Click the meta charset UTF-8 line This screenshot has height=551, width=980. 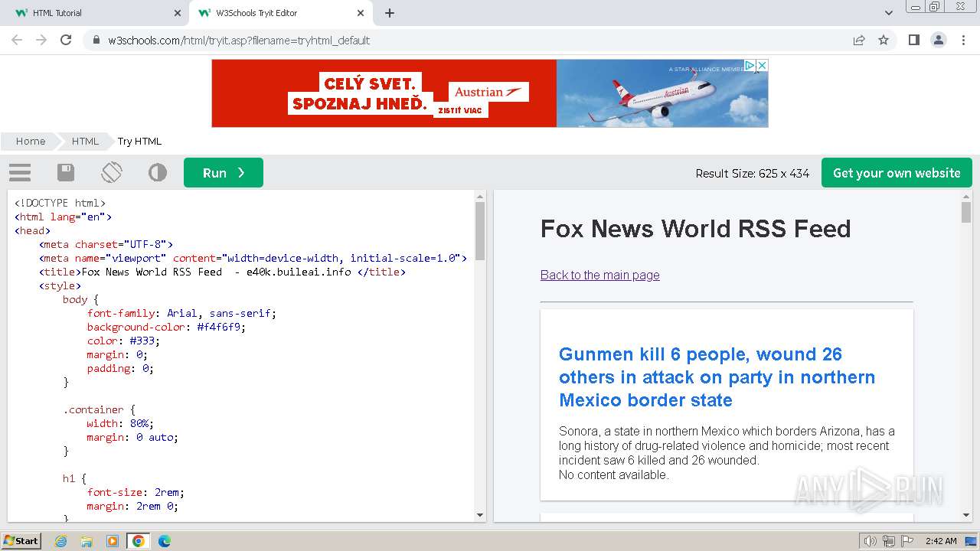tap(106, 244)
